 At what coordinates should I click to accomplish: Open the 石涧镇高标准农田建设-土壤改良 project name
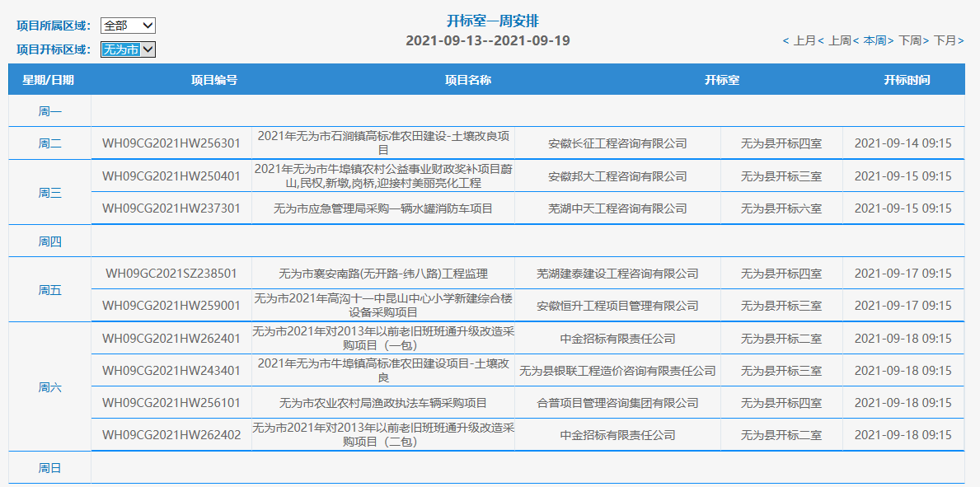coord(383,143)
